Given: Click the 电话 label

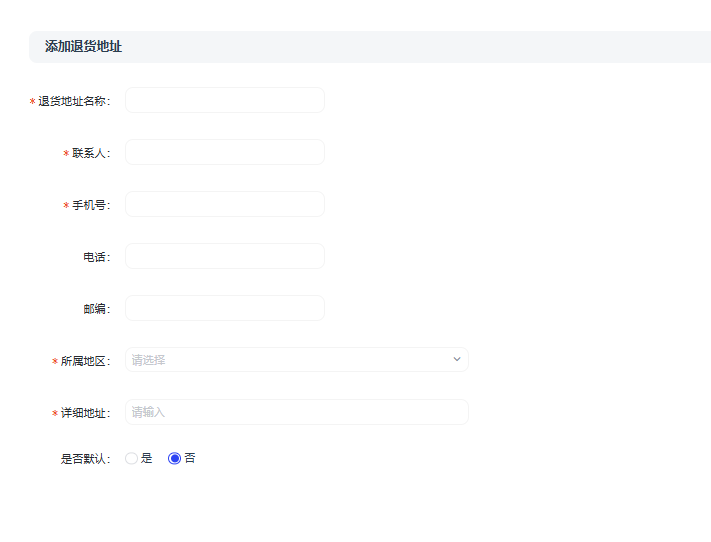Looking at the screenshot, I should pyautogui.click(x=95, y=257).
